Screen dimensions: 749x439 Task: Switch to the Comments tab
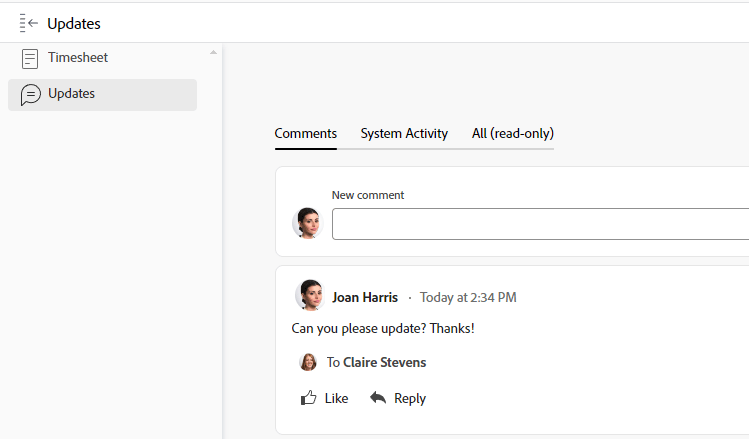pyautogui.click(x=306, y=133)
